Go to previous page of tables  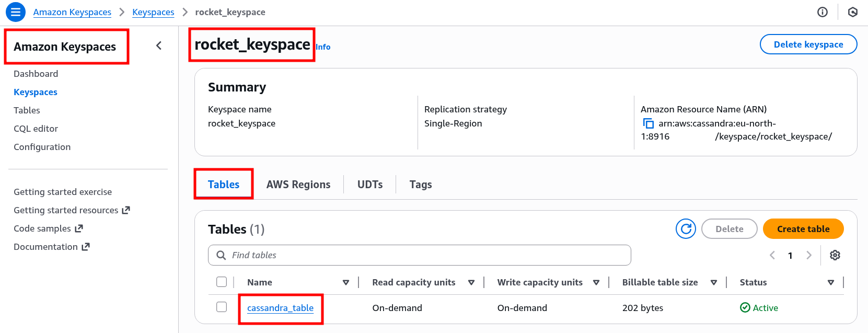point(772,255)
